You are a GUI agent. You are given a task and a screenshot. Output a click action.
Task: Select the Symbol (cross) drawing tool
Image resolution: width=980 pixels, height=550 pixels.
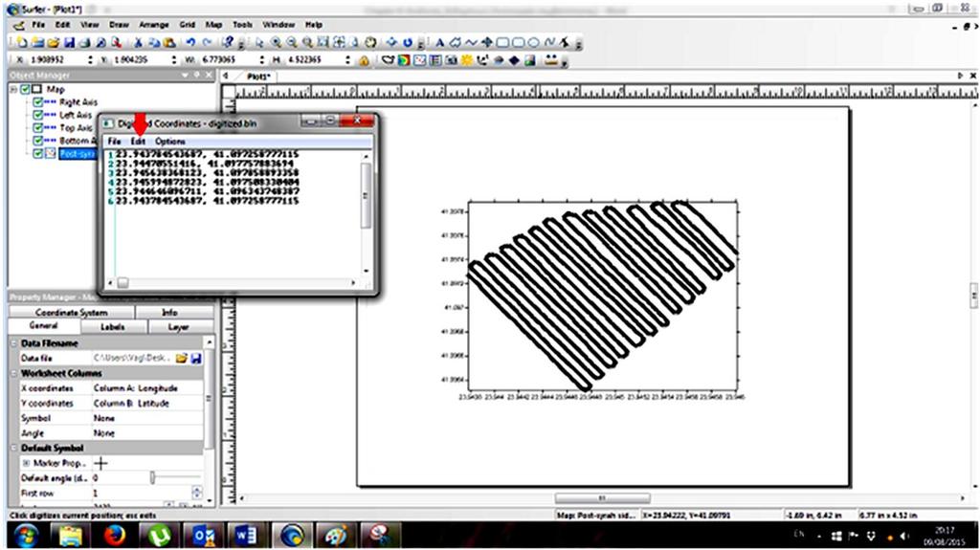tap(487, 42)
